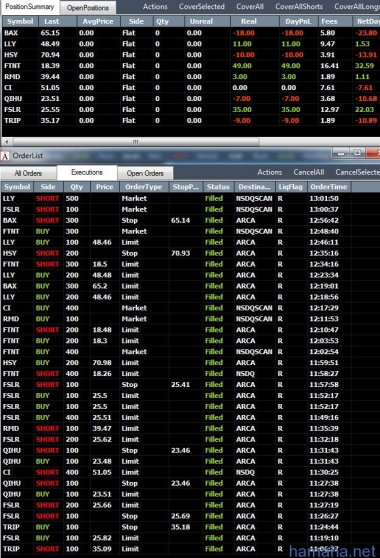Select FTNT short 300 order priced 18.5
Viewport: 380px width, 558px height.
190,264
